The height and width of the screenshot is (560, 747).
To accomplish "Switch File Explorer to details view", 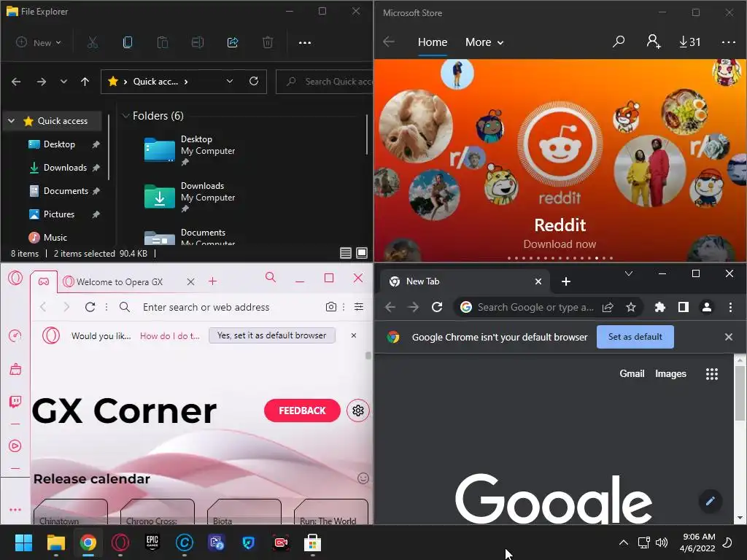I will [345, 253].
